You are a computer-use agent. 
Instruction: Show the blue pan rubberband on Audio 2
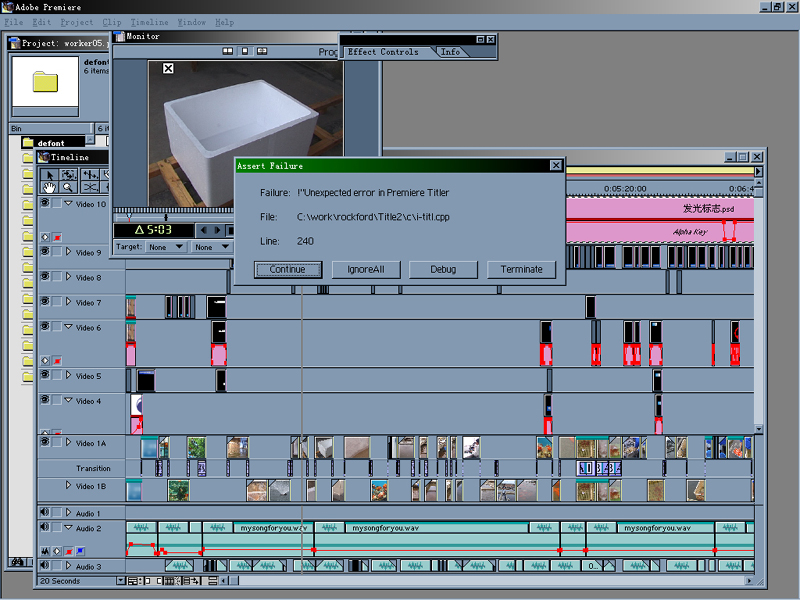click(x=80, y=551)
